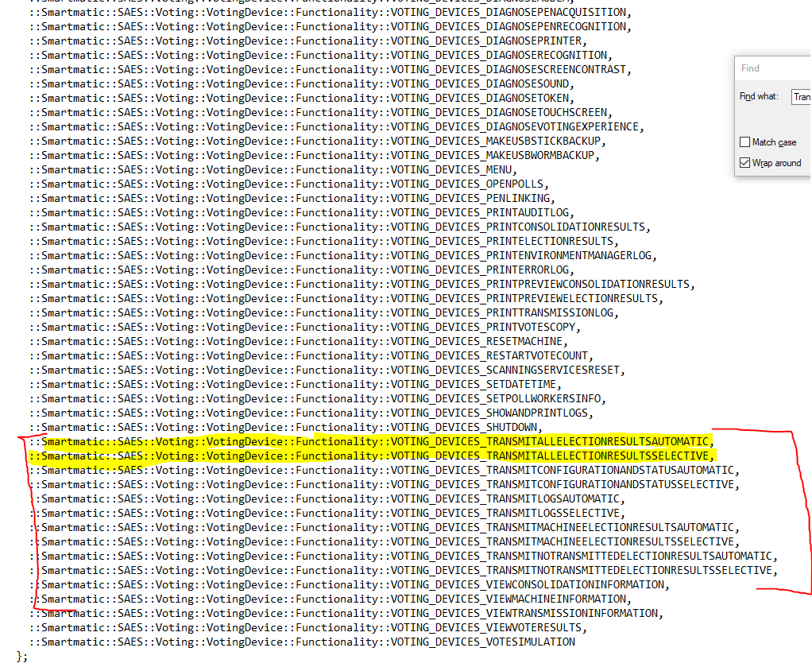Click the TRANSMITMACHINEELECTIONRESULTSSELECTIVE line
The height and width of the screenshot is (671, 812).
click(x=385, y=542)
